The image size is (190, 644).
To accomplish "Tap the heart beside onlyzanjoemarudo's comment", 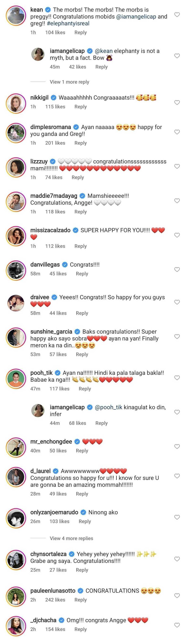I will (177, 517).
